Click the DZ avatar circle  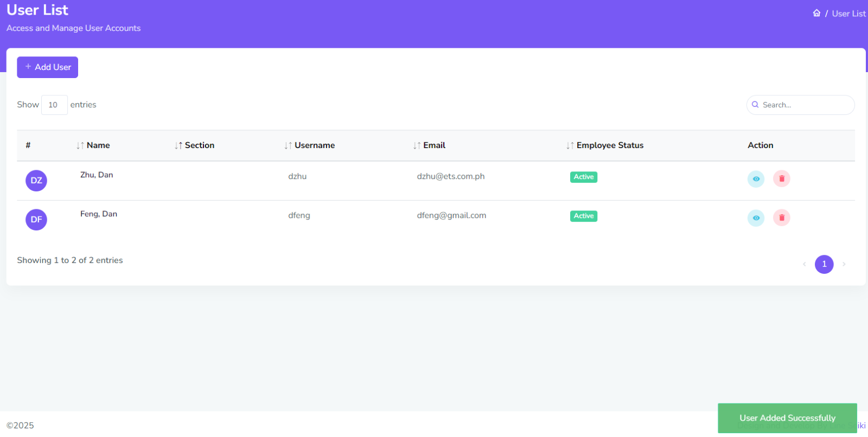(x=36, y=181)
